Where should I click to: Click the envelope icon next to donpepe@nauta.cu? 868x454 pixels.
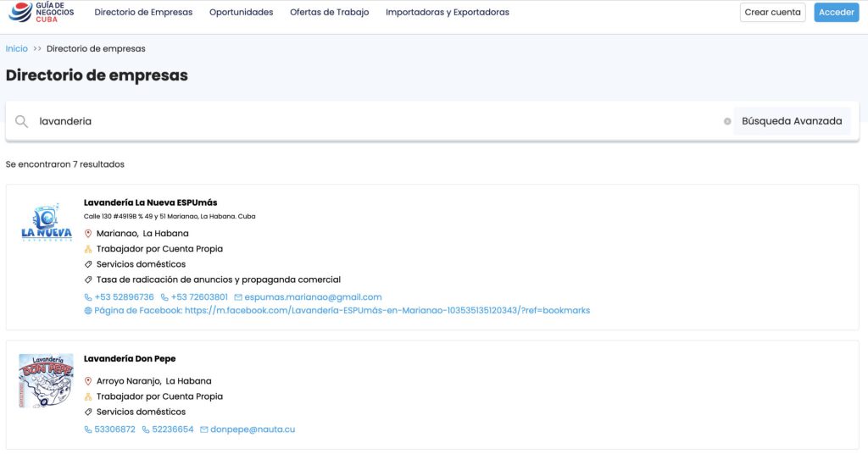click(x=203, y=429)
